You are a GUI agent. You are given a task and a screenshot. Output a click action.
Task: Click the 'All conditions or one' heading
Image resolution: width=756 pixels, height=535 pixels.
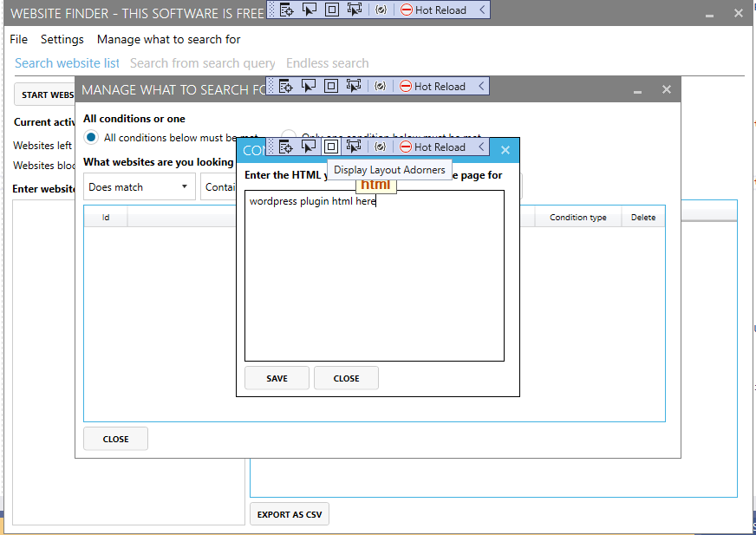[x=134, y=119]
